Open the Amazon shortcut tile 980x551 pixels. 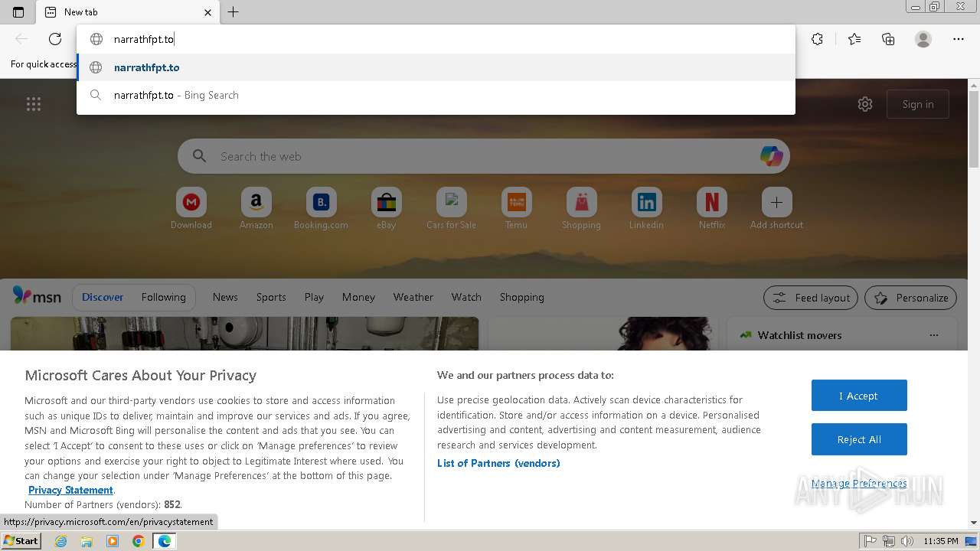[x=256, y=209]
